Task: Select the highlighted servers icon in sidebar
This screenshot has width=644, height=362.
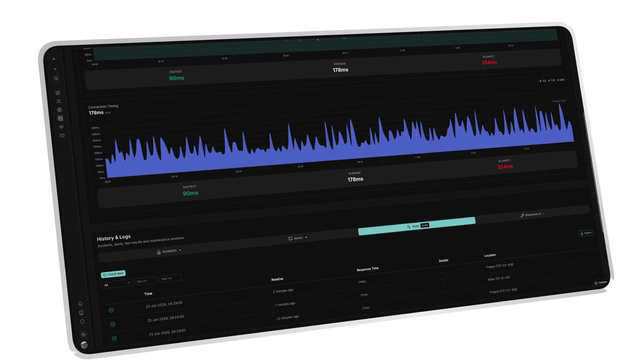Action: 61,118
